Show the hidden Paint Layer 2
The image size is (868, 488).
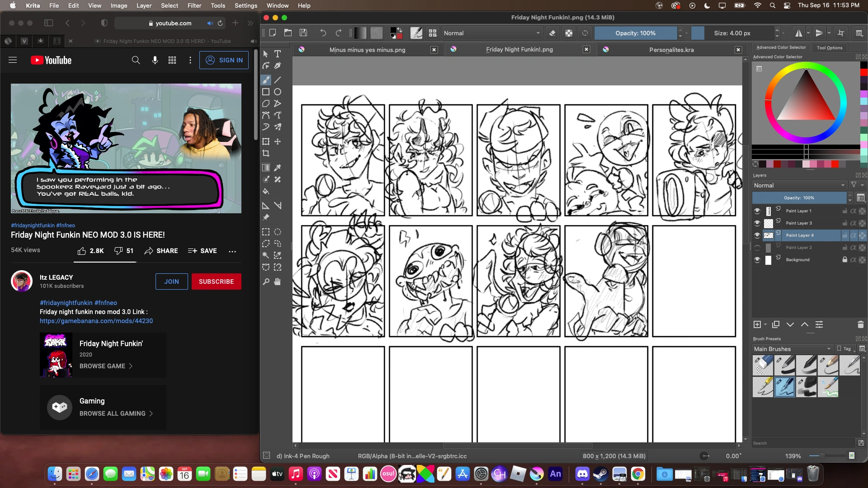[x=757, y=248]
